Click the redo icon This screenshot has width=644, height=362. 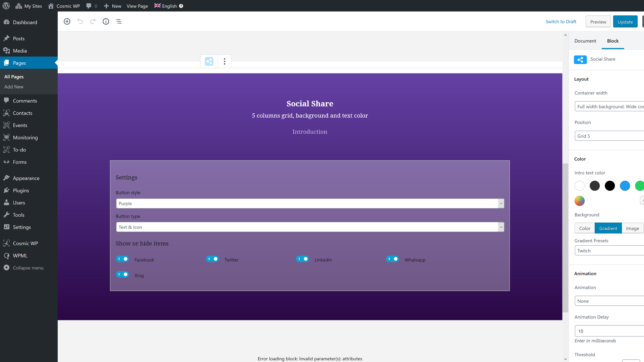tap(93, 21)
